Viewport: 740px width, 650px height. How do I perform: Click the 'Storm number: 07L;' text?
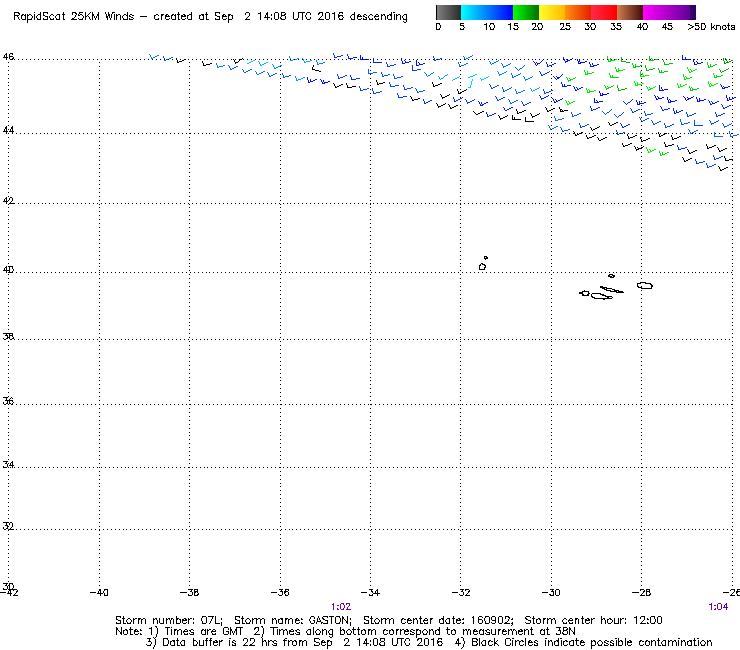(169, 620)
